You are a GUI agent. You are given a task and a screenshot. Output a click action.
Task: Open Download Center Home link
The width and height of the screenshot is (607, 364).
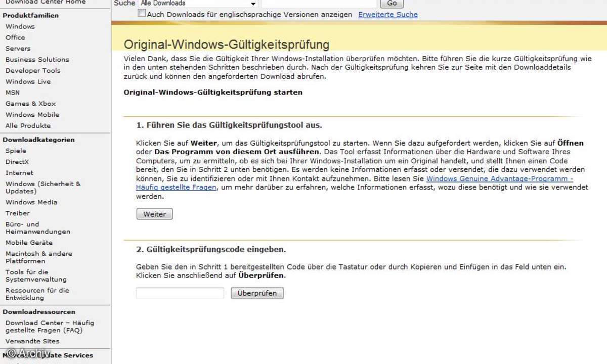(x=46, y=3)
